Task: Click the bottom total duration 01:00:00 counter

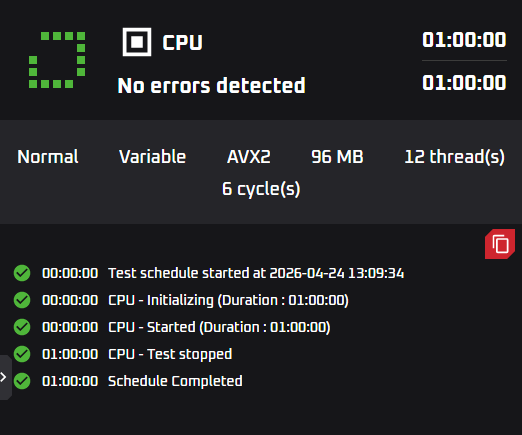Action: click(x=464, y=83)
